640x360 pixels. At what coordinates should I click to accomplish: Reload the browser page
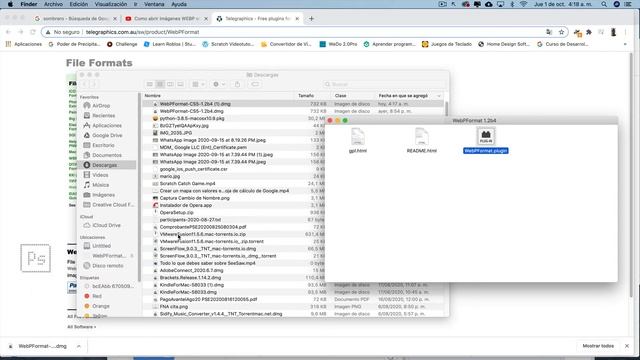click(x=33, y=32)
